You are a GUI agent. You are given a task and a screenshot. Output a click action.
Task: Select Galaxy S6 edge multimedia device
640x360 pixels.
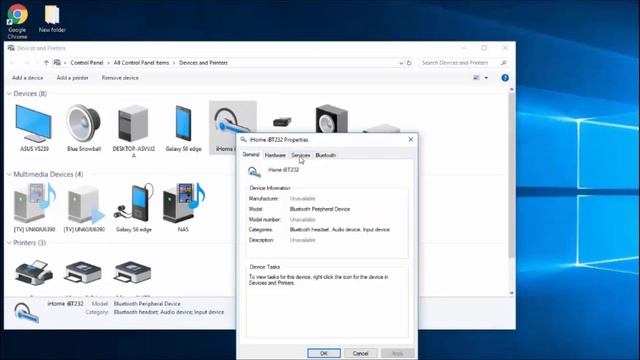tap(133, 208)
